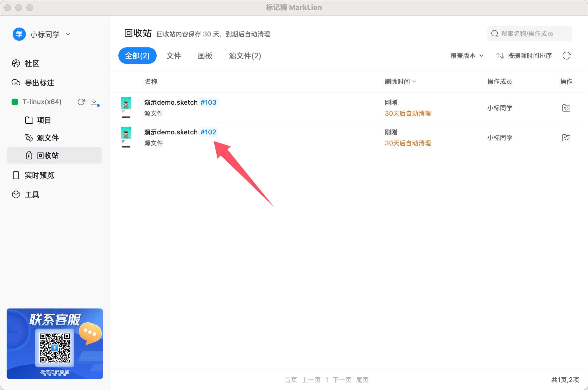Refresh the T-linux device connection
Screen dimensions: 588x390
[81, 102]
